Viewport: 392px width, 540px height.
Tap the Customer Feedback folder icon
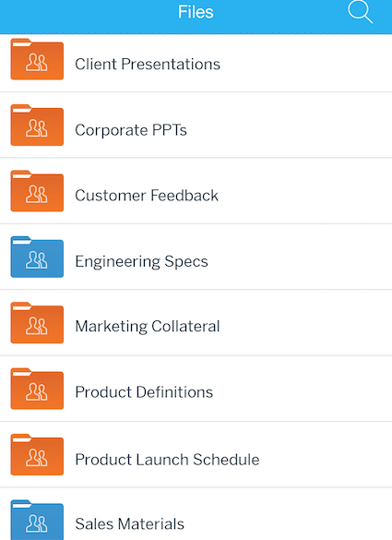tap(37, 191)
